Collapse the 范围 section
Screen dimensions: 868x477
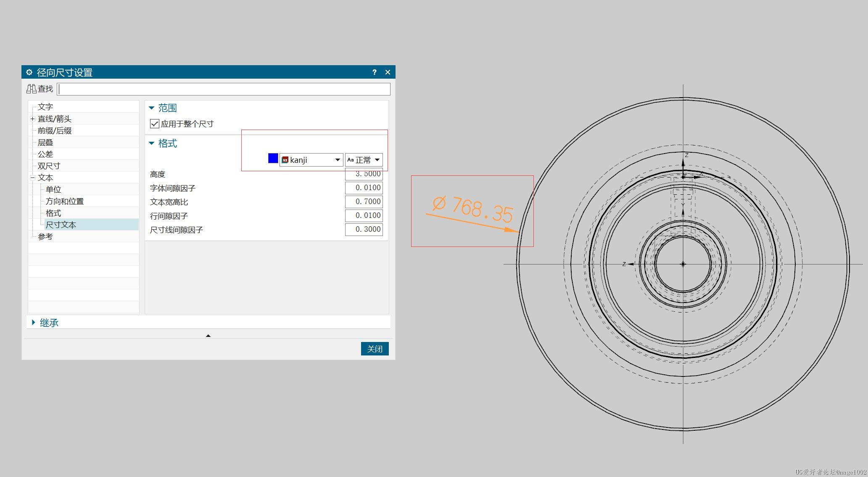pos(152,108)
